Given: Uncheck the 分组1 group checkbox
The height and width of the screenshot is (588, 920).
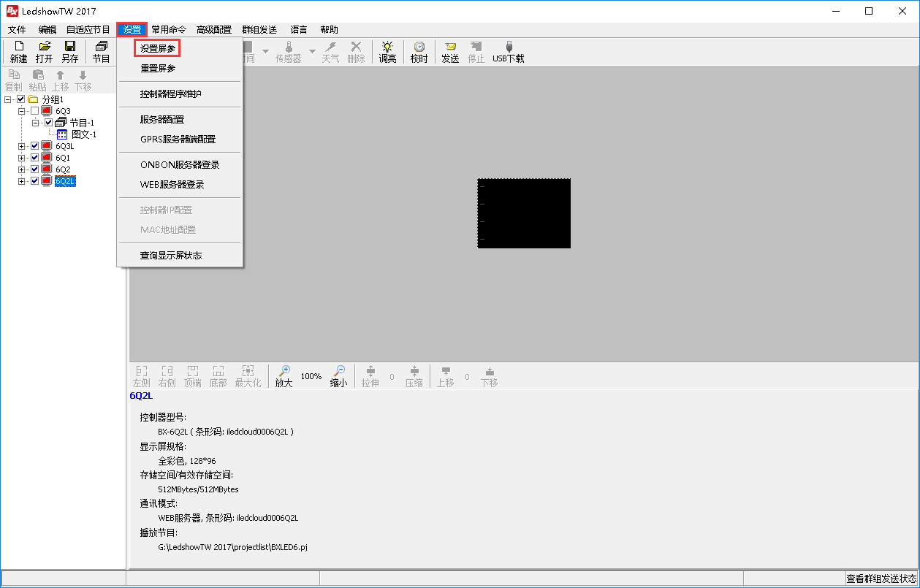Looking at the screenshot, I should coord(21,99).
